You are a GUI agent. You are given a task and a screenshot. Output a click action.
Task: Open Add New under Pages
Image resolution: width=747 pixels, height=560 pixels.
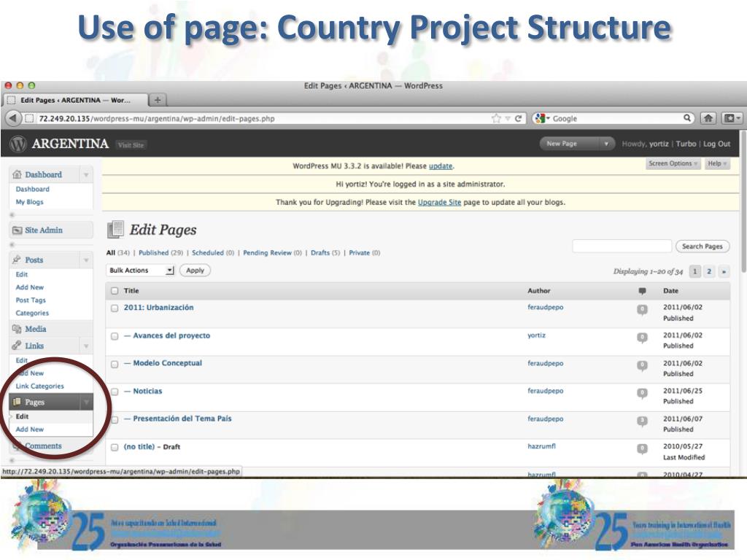tap(29, 429)
